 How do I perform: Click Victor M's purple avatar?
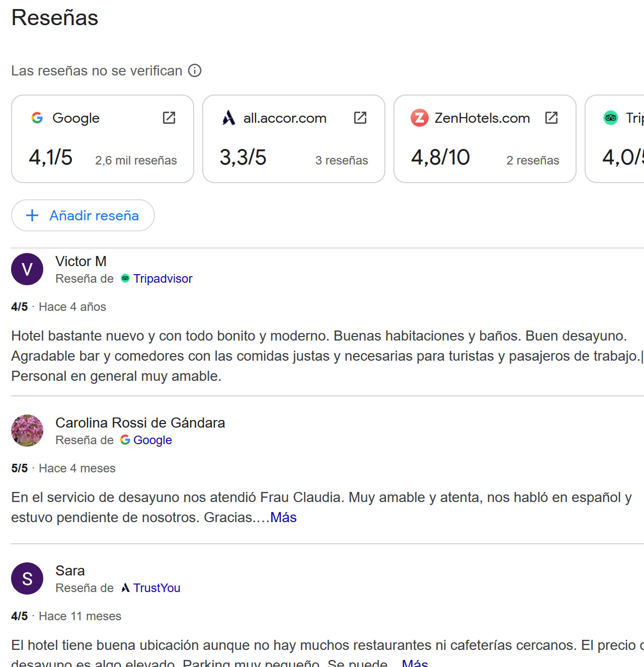[27, 269]
